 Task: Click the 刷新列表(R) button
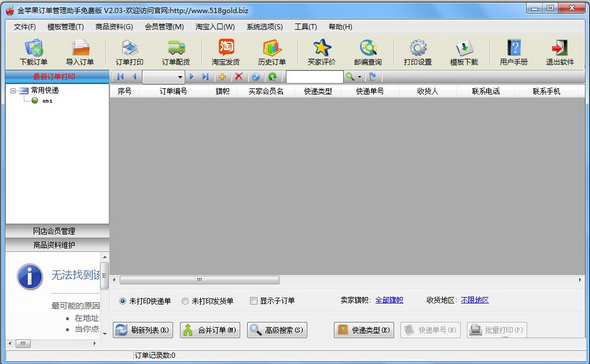(x=143, y=330)
